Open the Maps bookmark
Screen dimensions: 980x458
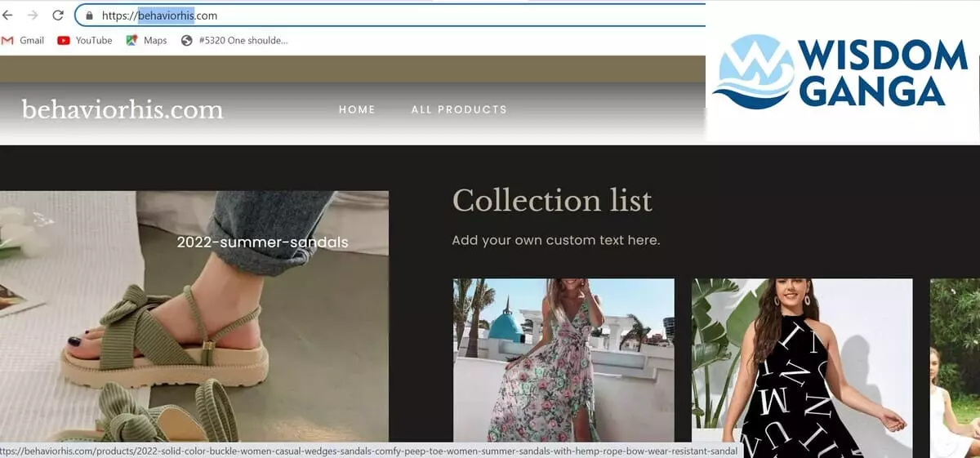(146, 40)
